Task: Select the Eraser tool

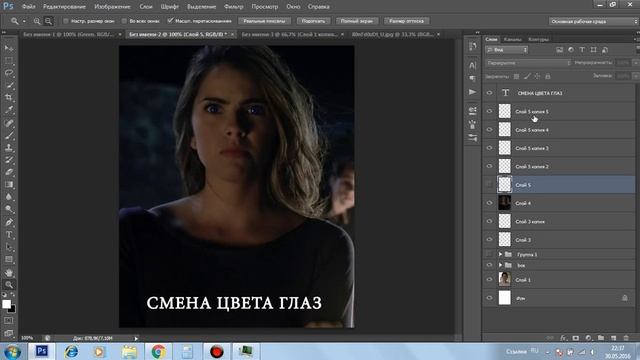Action: [9, 172]
